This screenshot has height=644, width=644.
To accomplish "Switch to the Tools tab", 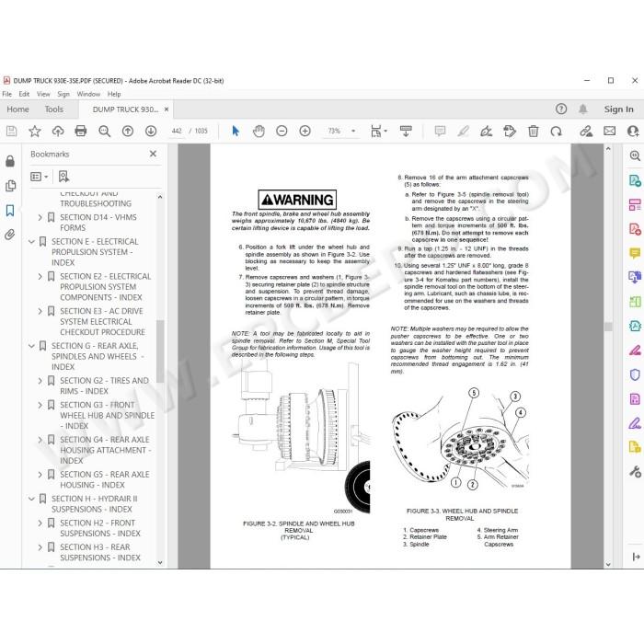I will coord(53,109).
